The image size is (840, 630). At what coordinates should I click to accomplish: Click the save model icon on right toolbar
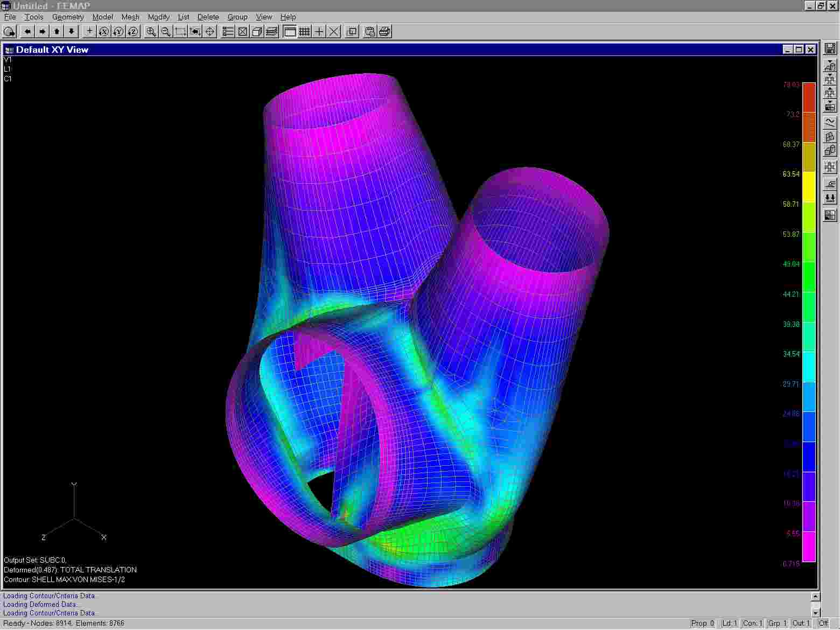pos(830,48)
